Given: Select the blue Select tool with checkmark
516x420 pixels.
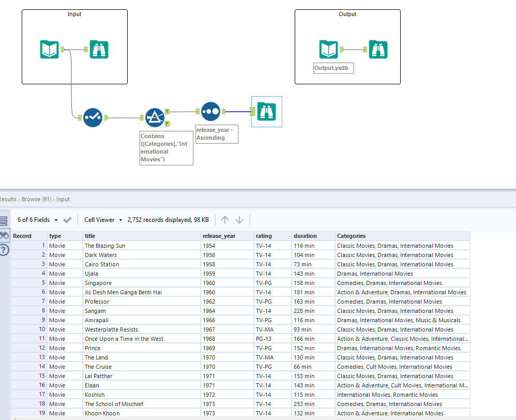Looking at the screenshot, I should click(x=92, y=117).
